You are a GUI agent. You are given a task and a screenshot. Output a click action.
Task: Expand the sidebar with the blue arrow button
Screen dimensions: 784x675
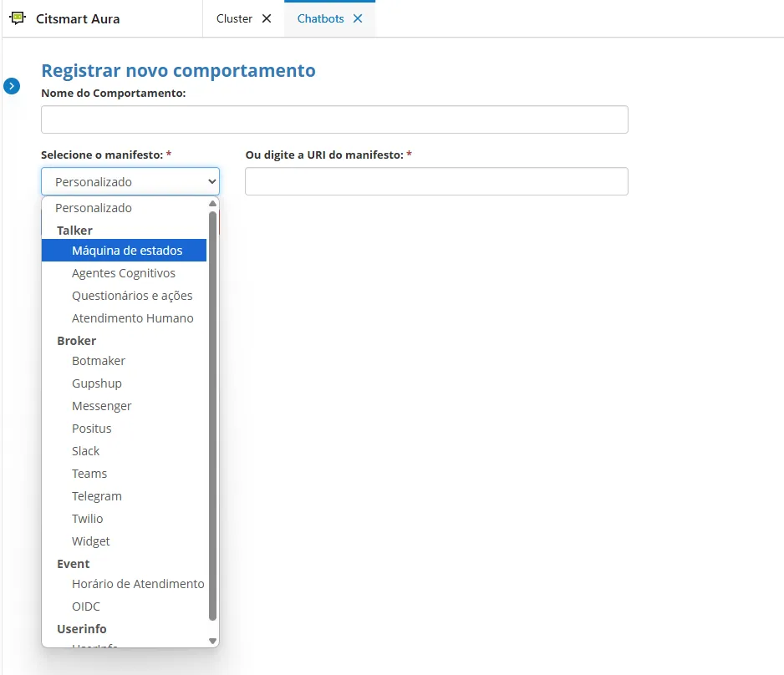12,86
